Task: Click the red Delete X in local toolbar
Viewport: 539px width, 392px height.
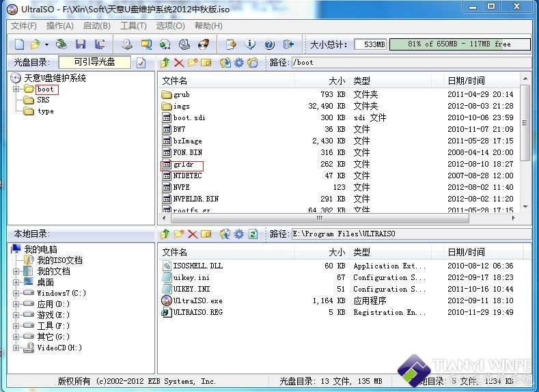Action: (x=193, y=234)
